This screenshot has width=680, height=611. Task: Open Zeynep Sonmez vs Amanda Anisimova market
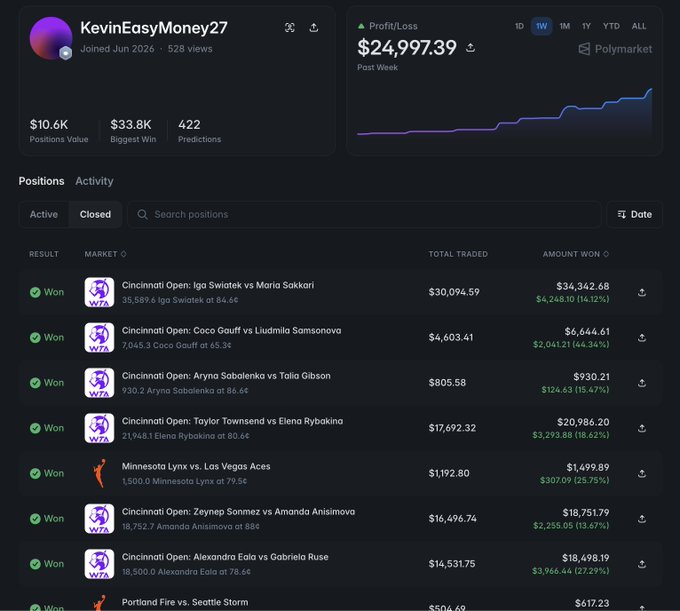238,512
